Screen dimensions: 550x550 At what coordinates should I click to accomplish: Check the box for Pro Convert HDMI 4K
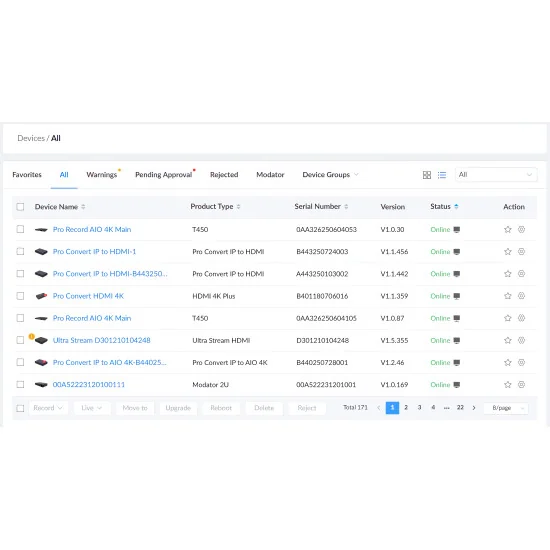pos(20,296)
